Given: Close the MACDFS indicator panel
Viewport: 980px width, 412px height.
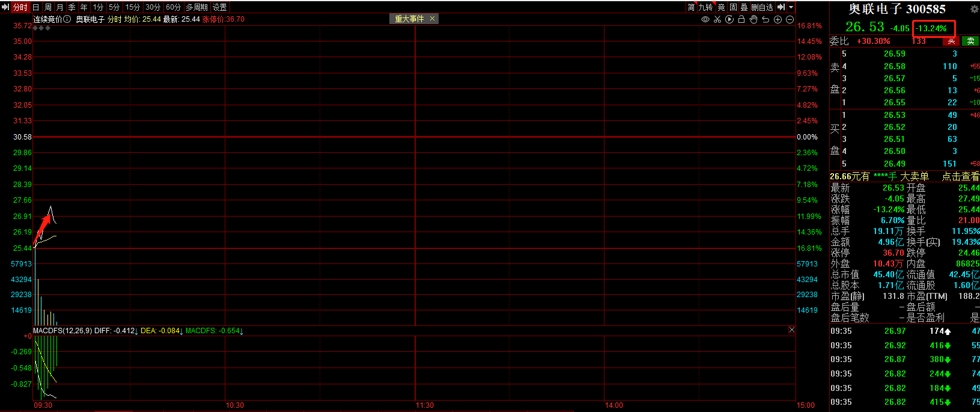Looking at the screenshot, I should point(791,330).
